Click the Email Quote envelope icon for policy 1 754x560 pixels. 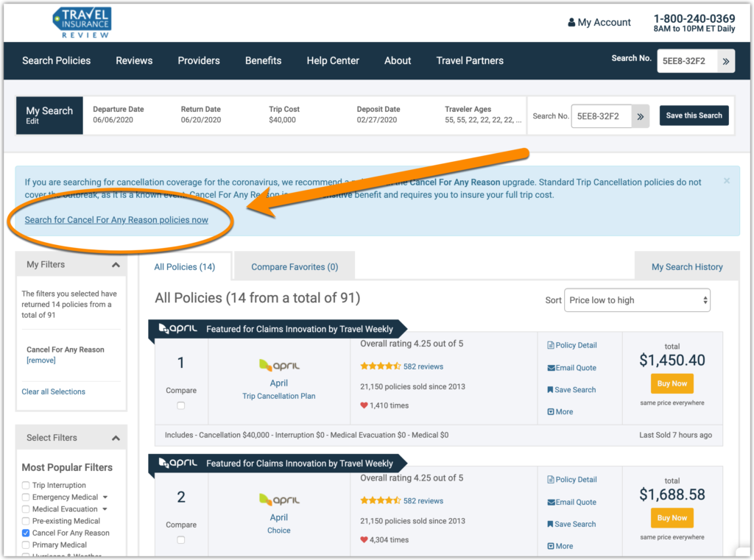(x=551, y=368)
